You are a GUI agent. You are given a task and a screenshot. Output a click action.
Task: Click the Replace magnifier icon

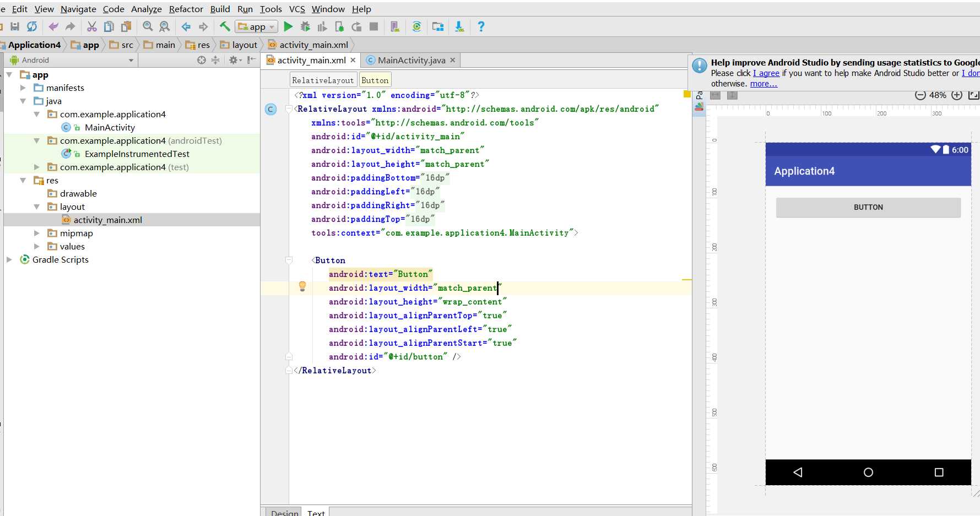(x=164, y=26)
